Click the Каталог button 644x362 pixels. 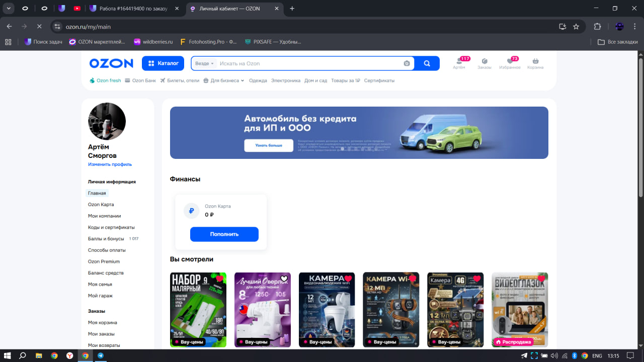click(x=163, y=63)
